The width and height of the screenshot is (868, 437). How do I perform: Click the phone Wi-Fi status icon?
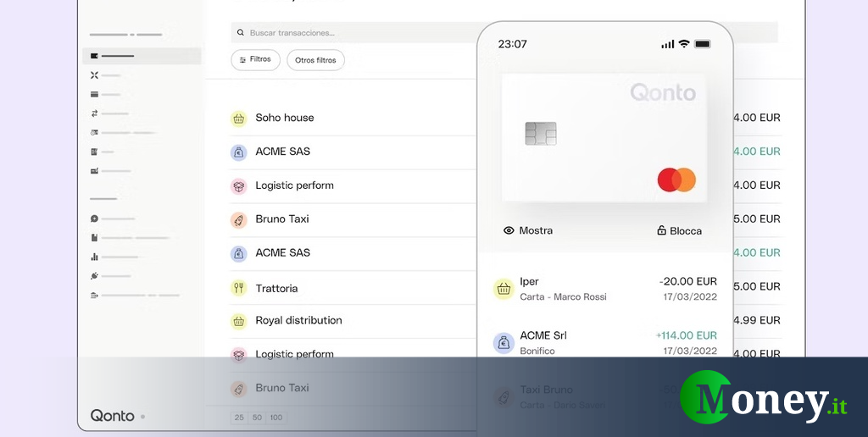tap(684, 44)
